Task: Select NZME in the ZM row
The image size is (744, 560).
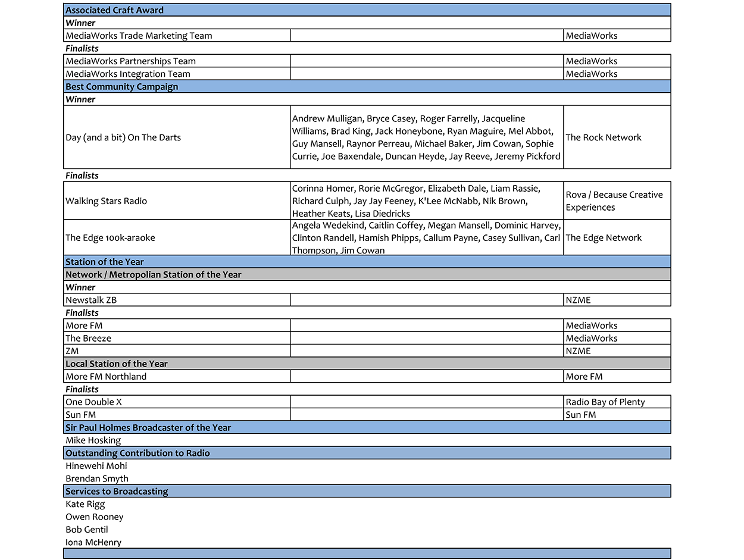Action: pos(617,351)
